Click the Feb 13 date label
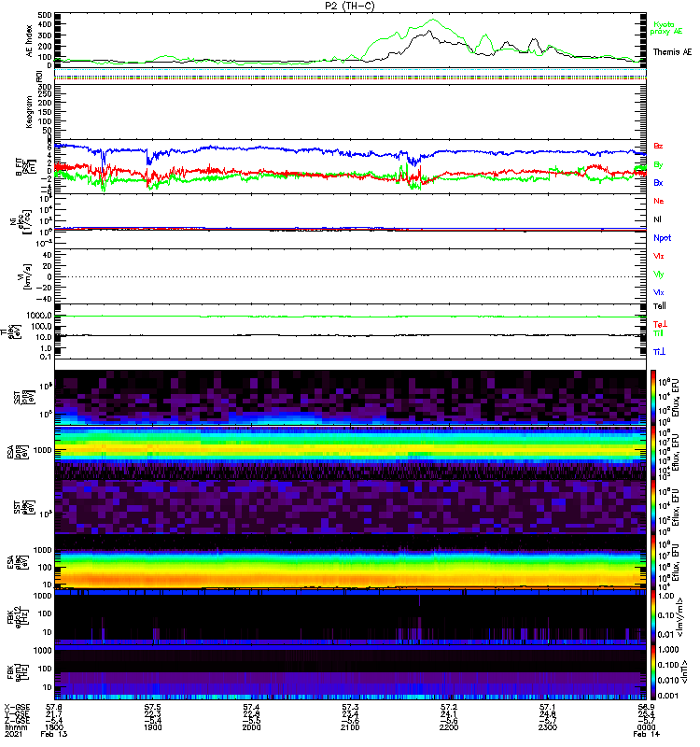Screen dimensions: 700x747 [x=54, y=734]
